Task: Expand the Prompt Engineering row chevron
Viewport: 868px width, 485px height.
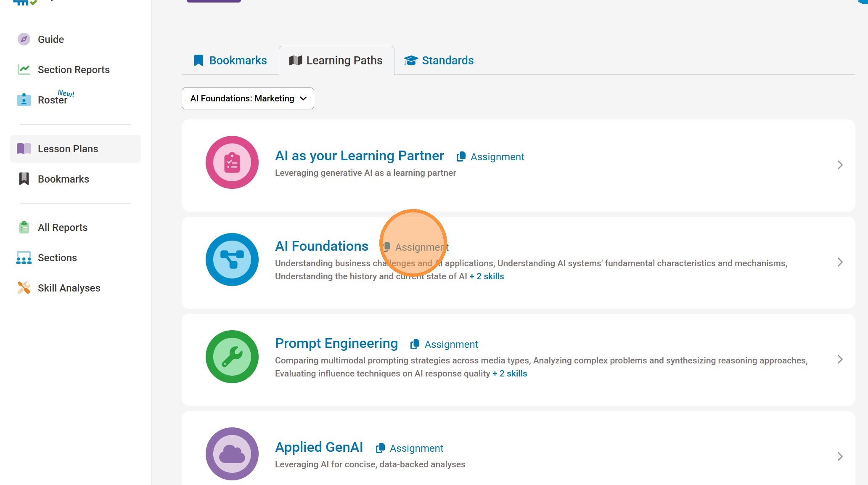Action: point(839,359)
